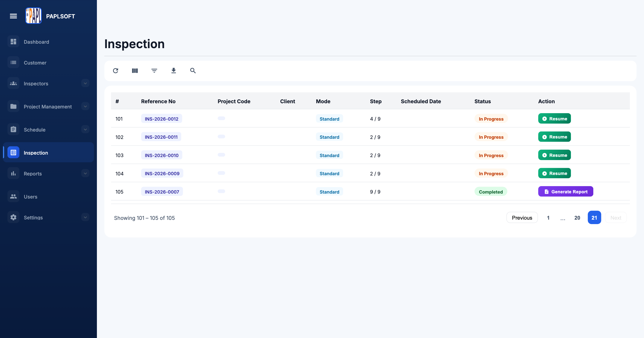Open reference INS-2026-0010
This screenshot has width=644, height=338.
pos(161,155)
